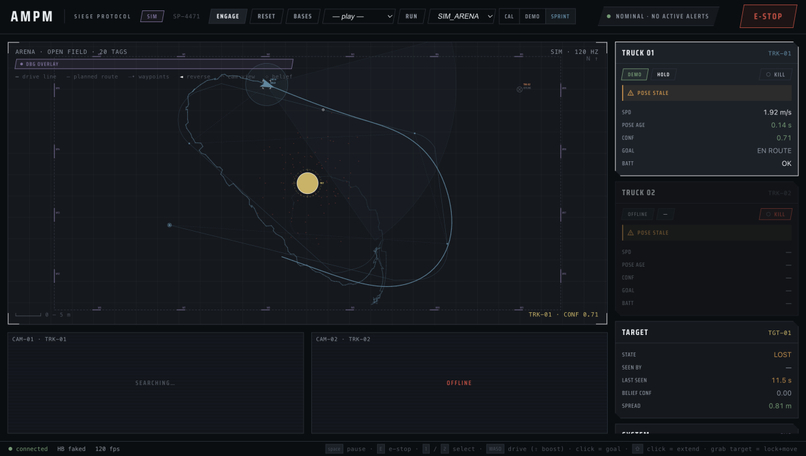The height and width of the screenshot is (456, 806).
Task: Click the space pause key hint
Action: [345, 449]
